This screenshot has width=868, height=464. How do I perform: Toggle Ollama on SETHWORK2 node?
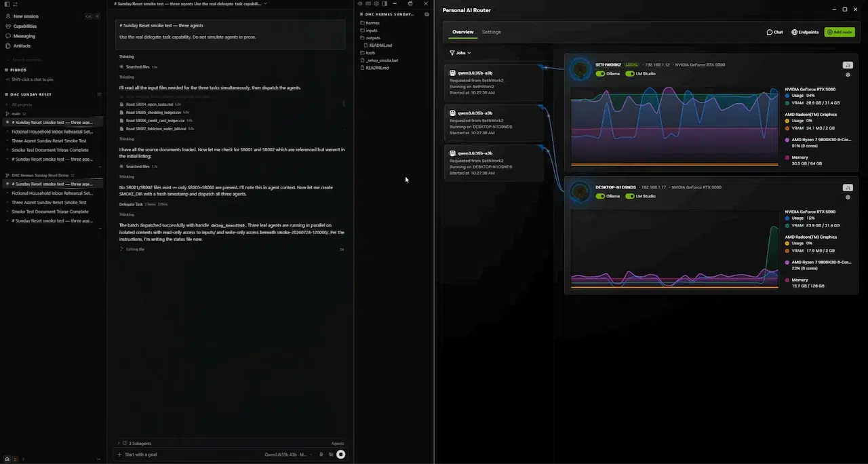coord(600,74)
